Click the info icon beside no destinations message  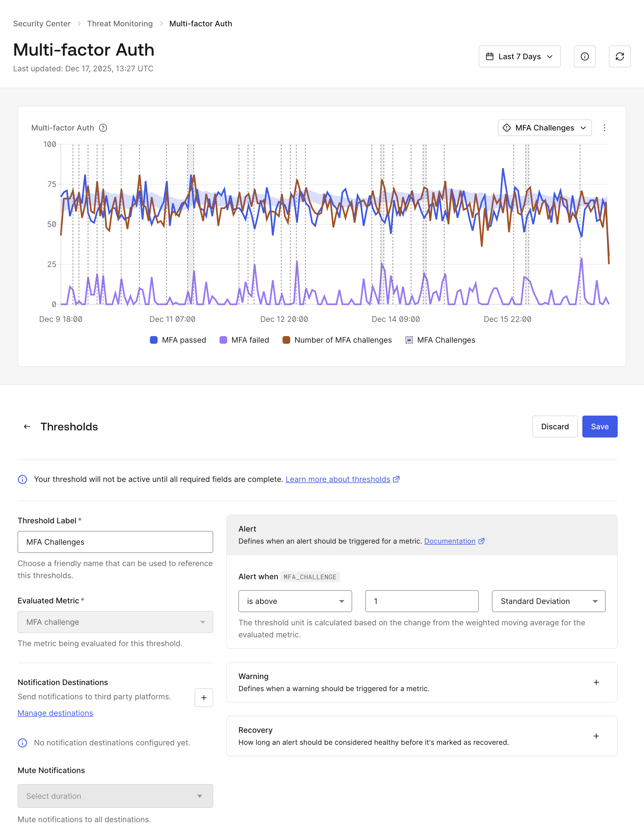22,743
